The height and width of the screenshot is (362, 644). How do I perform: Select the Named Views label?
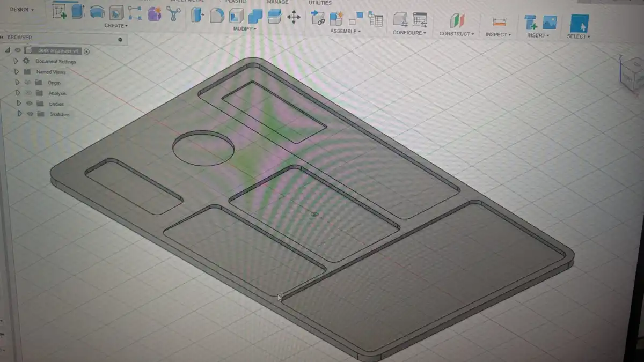[x=51, y=72]
